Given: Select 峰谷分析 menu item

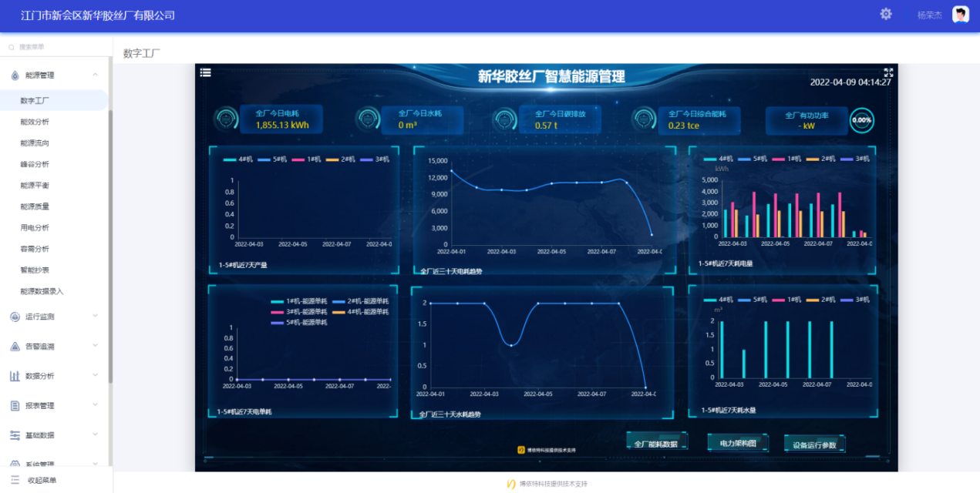Looking at the screenshot, I should click(x=35, y=164).
